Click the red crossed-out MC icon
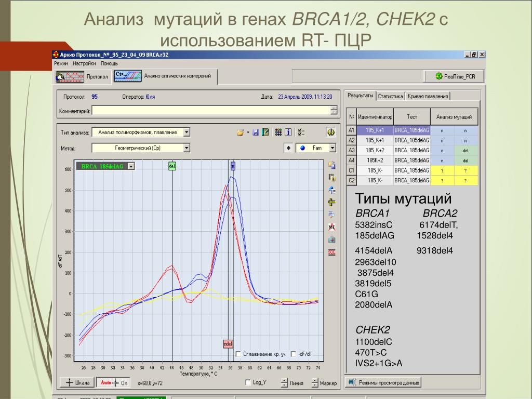The height and width of the screenshot is (399, 532). 332,227
